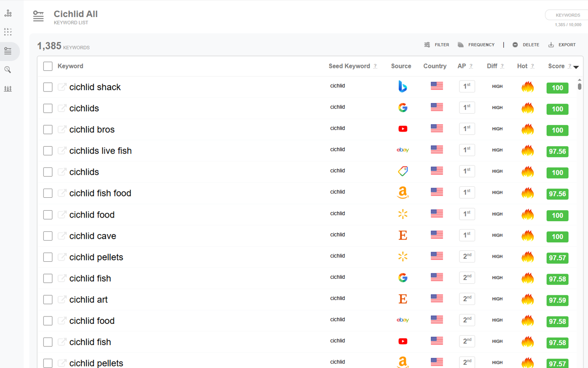The height and width of the screenshot is (368, 588).
Task: Click the flame icon in cichlid cave row
Action: 527,236
